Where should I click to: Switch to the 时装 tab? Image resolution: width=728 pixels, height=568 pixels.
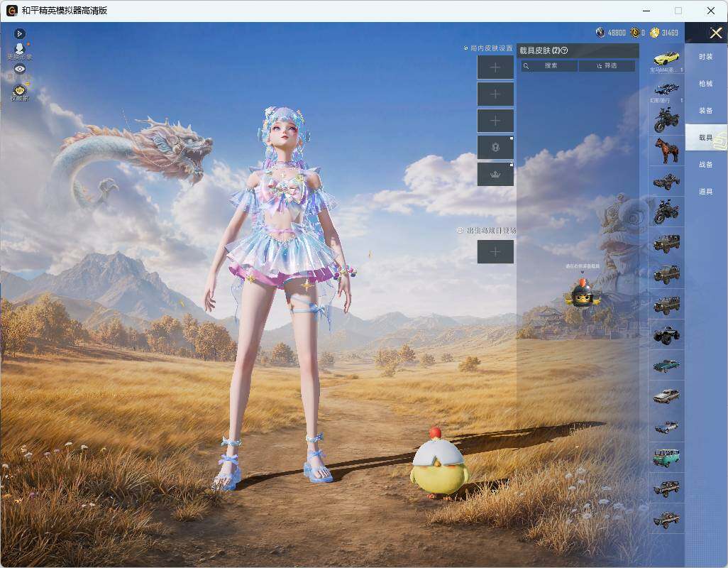(x=706, y=57)
